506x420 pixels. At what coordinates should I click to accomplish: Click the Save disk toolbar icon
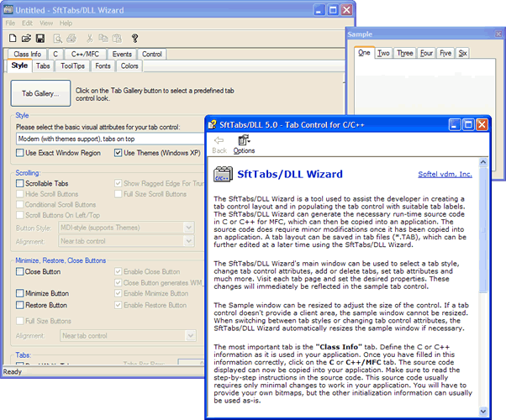tap(40, 39)
